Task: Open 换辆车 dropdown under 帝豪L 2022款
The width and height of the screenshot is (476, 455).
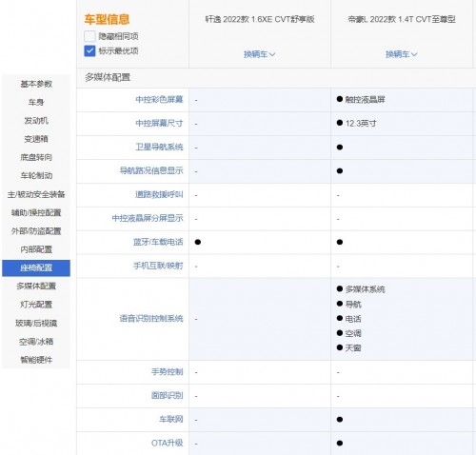Action: click(x=401, y=54)
